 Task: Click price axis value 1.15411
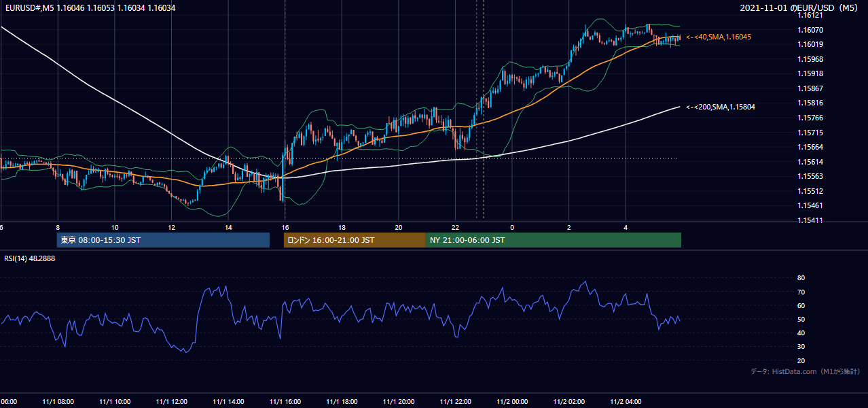coord(810,220)
